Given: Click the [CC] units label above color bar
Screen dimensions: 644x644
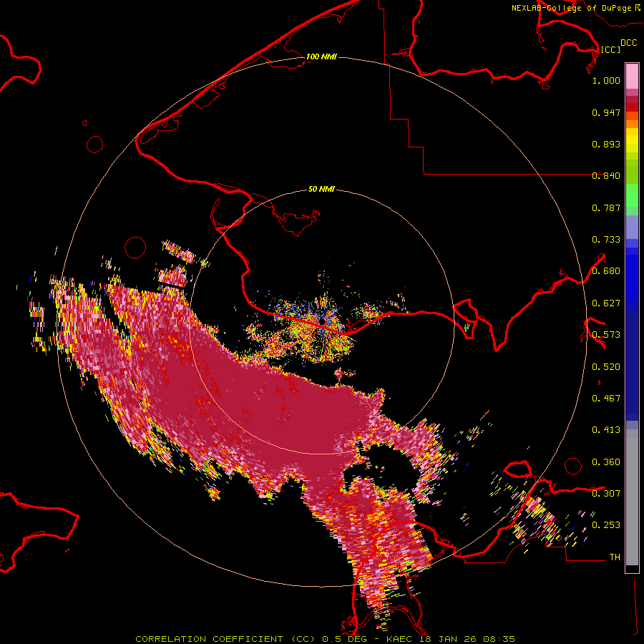Looking at the screenshot, I should [610, 49].
